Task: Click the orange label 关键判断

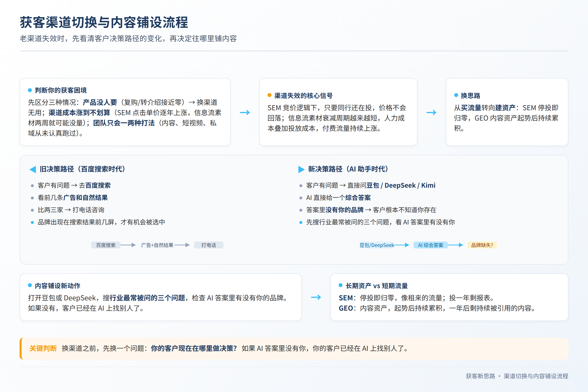Action: click(43, 348)
